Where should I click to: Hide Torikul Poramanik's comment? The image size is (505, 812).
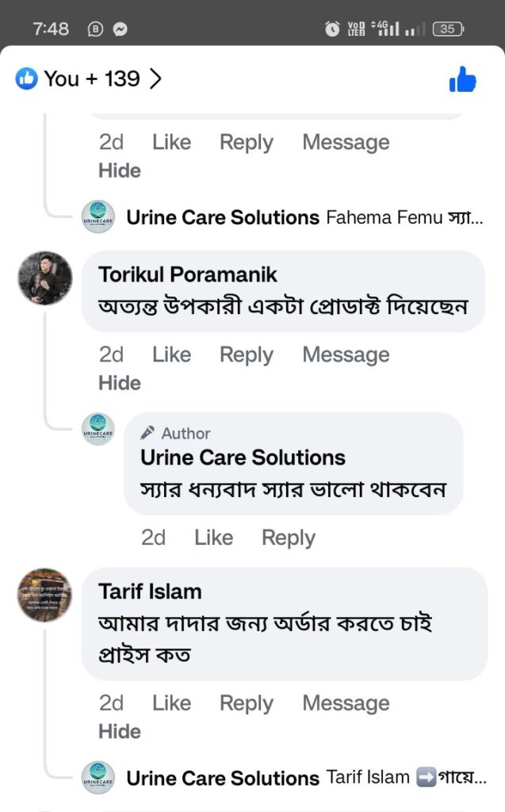coord(119,382)
